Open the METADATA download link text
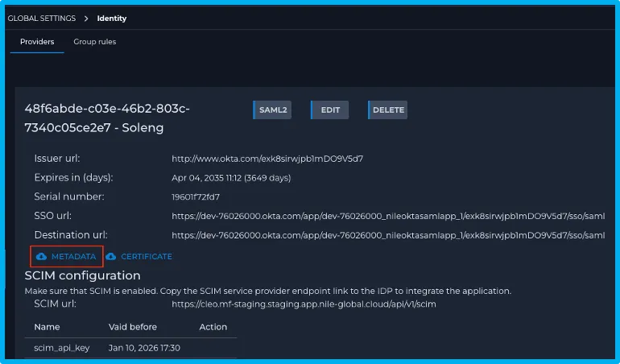 (x=73, y=257)
